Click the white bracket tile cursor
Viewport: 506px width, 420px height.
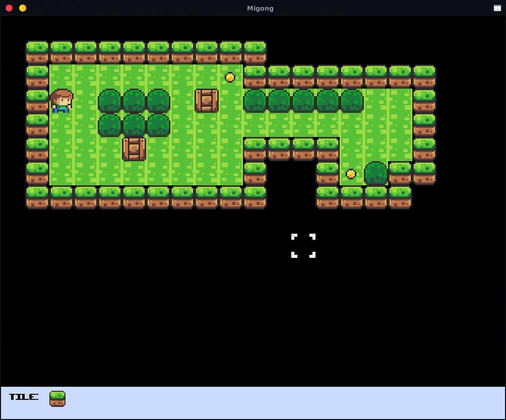coord(303,246)
